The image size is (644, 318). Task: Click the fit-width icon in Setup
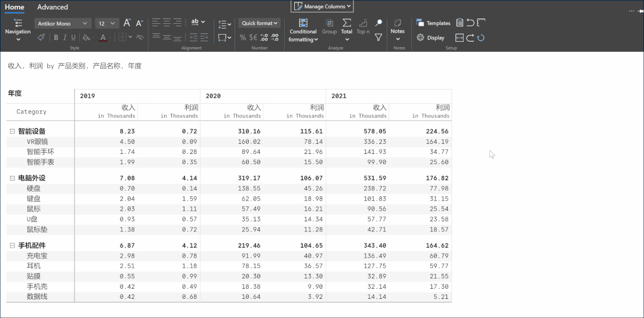click(x=460, y=38)
